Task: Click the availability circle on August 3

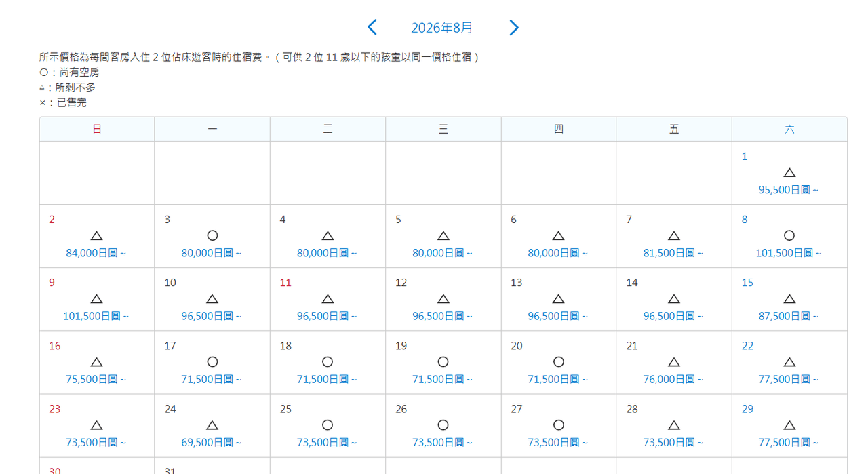Action: point(212,236)
